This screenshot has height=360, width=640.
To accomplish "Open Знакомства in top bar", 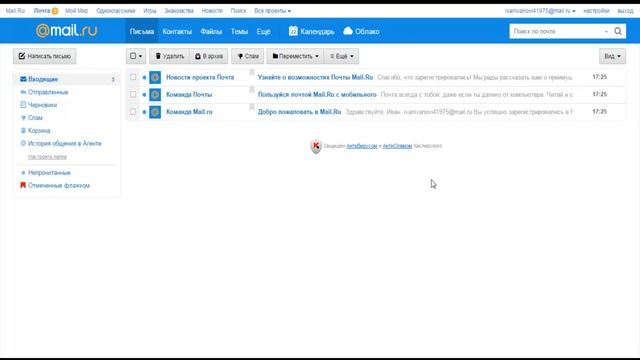I will 179,11.
